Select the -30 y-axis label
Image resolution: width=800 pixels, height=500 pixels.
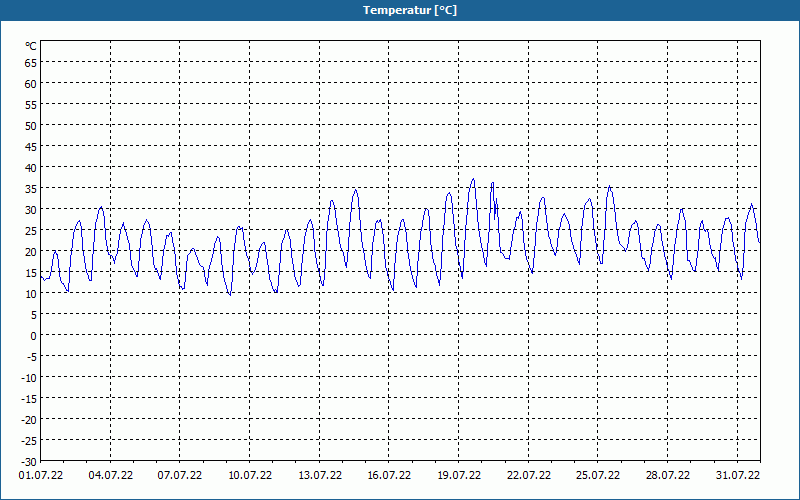tap(29, 462)
